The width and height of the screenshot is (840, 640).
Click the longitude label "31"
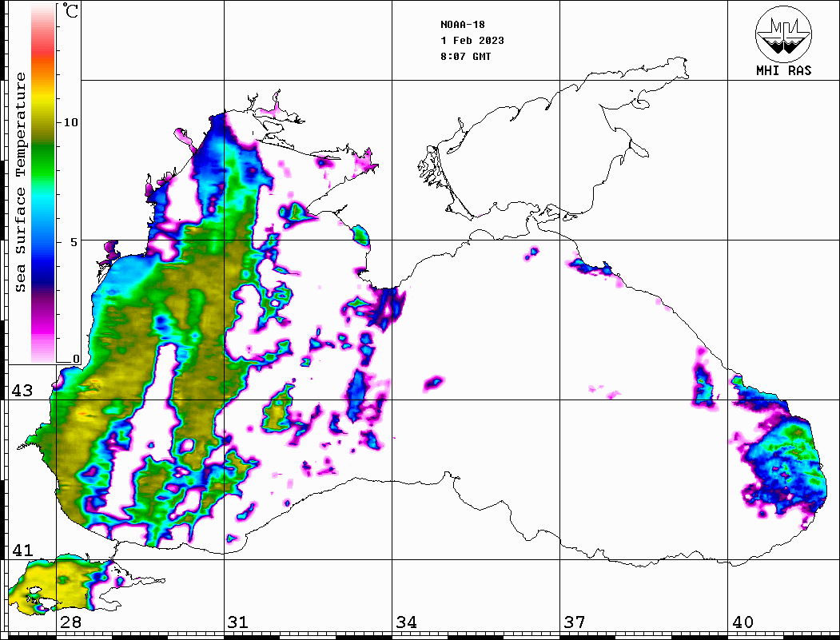238,622
